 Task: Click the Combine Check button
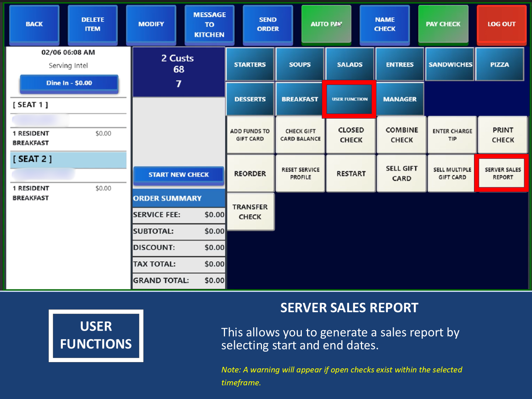click(402, 135)
